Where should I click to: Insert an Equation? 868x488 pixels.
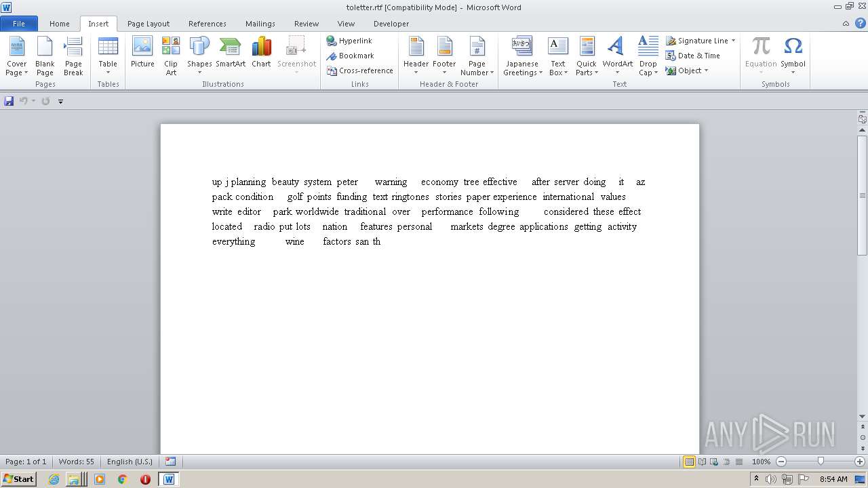pyautogui.click(x=761, y=56)
